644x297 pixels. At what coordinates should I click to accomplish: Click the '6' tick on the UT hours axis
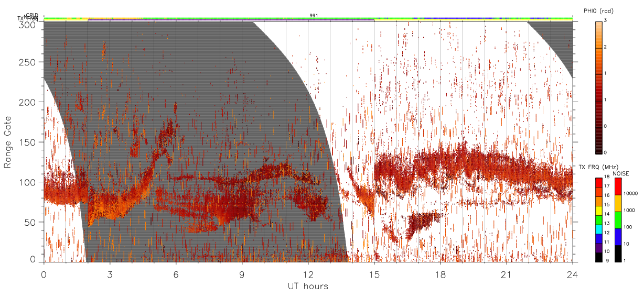[x=176, y=274]
